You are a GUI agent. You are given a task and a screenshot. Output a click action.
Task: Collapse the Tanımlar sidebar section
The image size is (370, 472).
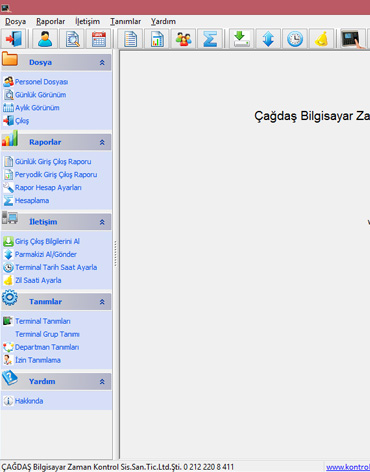tap(102, 302)
